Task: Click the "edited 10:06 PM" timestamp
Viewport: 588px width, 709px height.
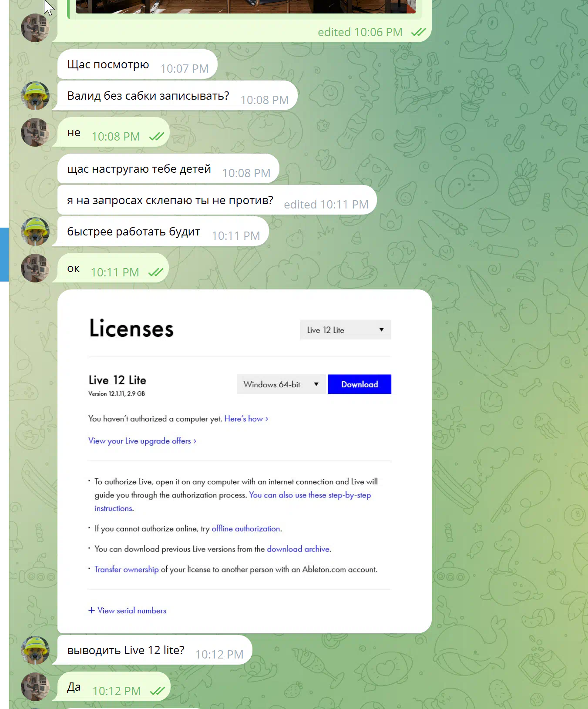Action: coord(360,32)
